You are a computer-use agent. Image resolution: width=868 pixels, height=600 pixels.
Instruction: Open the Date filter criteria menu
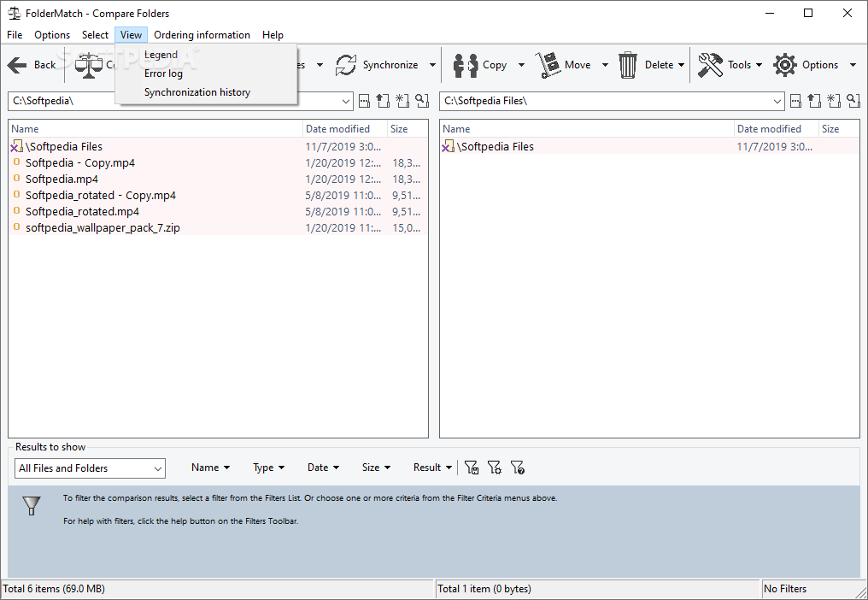click(x=323, y=468)
